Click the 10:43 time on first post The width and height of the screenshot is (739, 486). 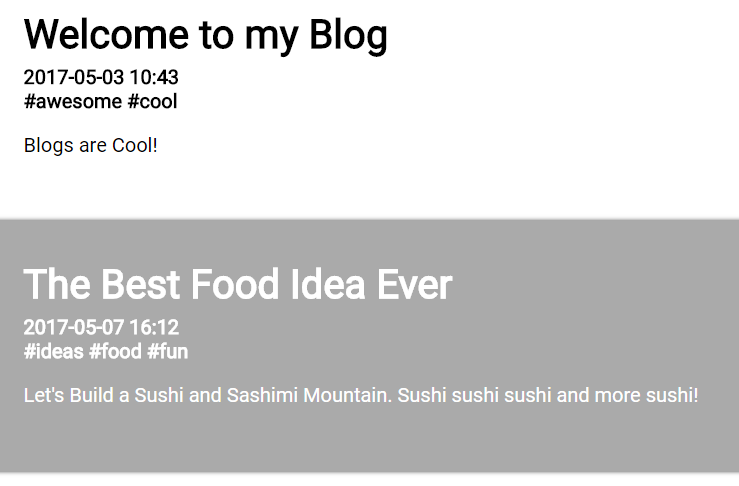click(x=154, y=77)
